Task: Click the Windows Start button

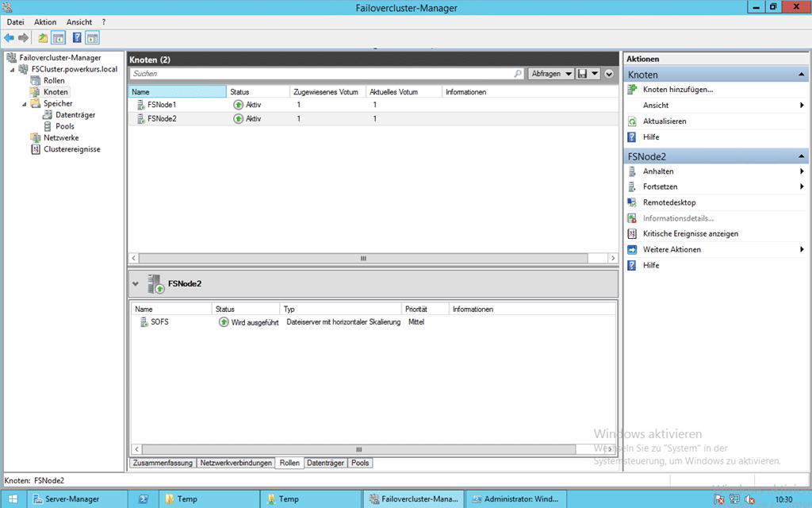Action: pos(13,499)
